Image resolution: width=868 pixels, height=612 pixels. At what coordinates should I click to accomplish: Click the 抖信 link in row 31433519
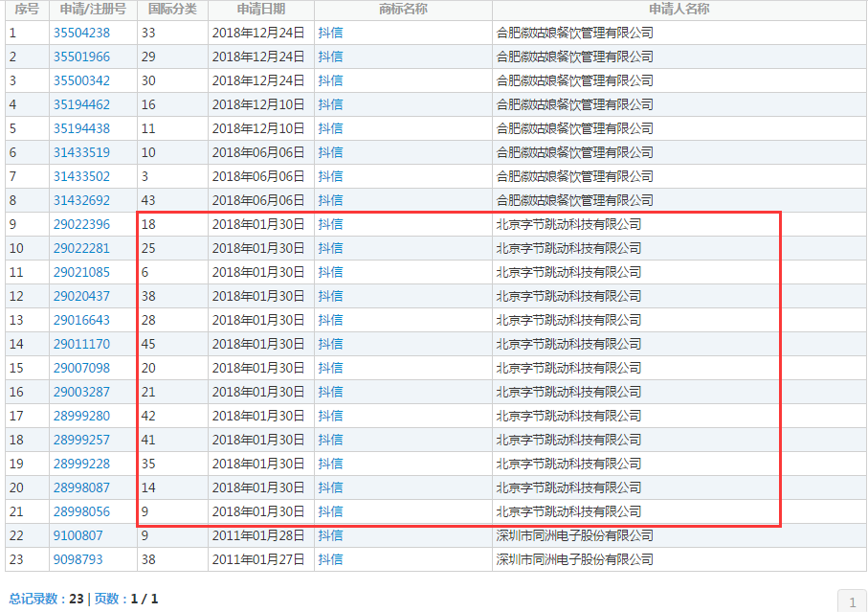[330, 152]
